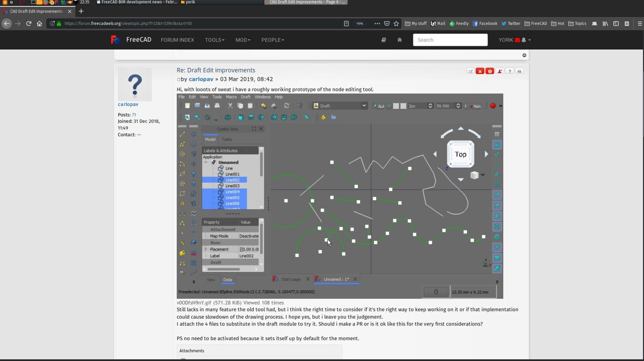Screen dimensions: 644x361
Task: Open a new browser tab
Action: (81, 11)
